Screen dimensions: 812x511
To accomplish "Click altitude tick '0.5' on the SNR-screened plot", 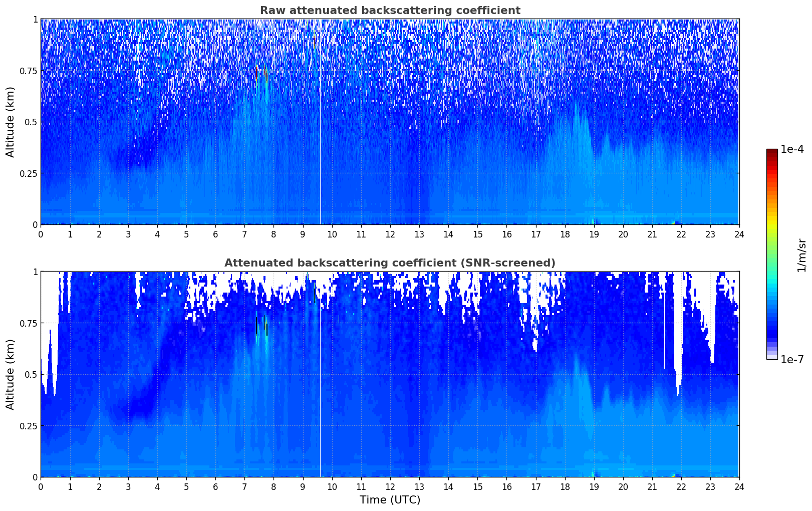I will coord(31,374).
